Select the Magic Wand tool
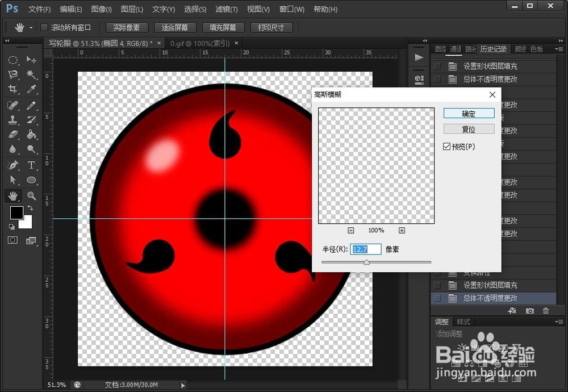The image size is (568, 392). point(31,74)
